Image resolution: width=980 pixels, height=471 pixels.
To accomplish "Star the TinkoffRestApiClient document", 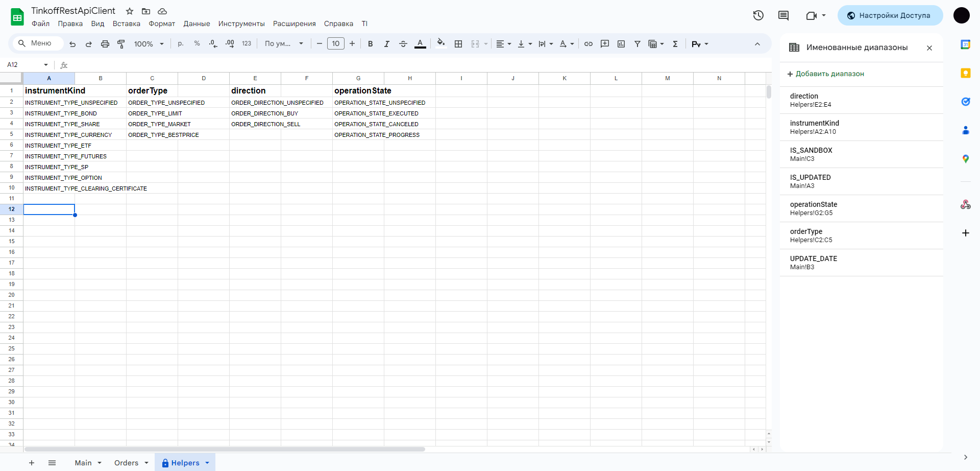I will click(130, 11).
